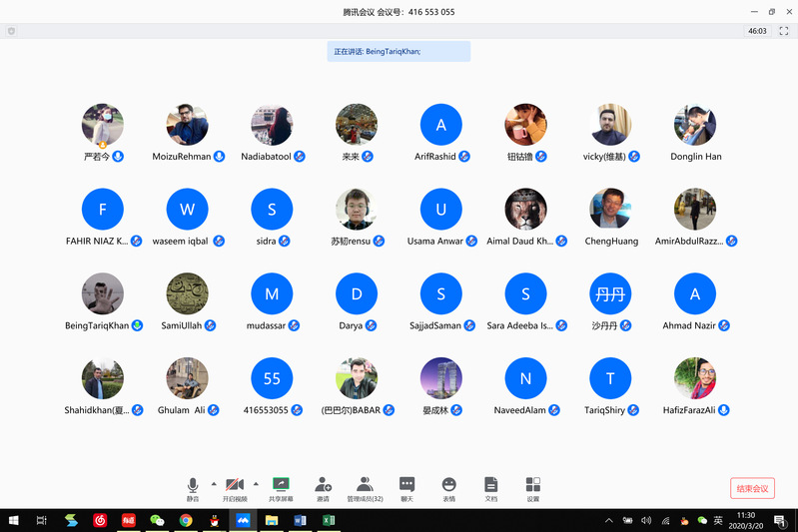Expand audio options arrow beside 静音
Viewport: 798px width, 532px height.
pyautogui.click(x=213, y=483)
